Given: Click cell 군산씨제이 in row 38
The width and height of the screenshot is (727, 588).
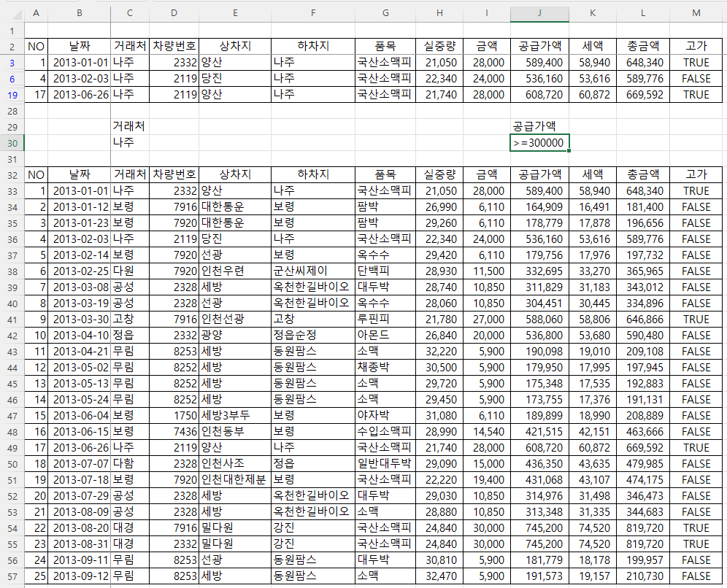Looking at the screenshot, I should coord(313,271).
